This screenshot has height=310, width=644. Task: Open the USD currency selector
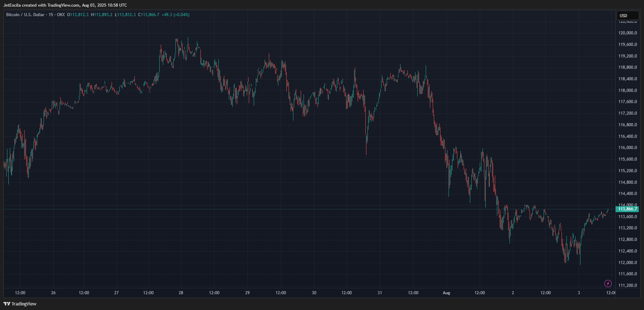(x=627, y=15)
